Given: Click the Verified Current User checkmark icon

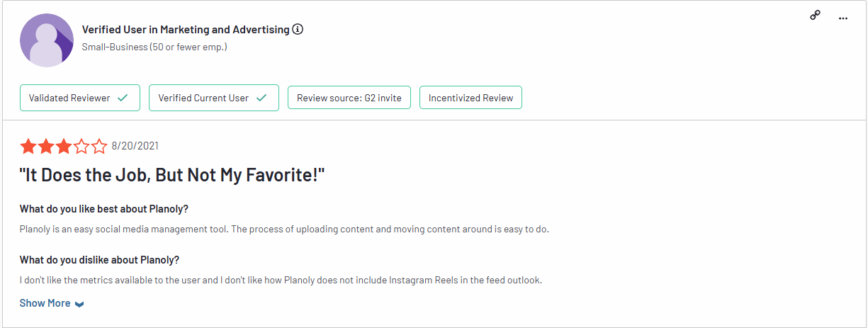Looking at the screenshot, I should (261, 98).
